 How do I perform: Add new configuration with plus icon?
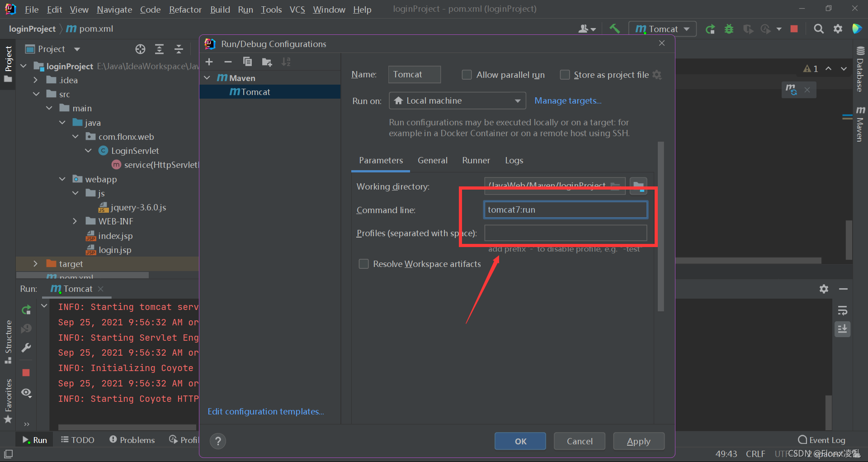[x=209, y=62]
